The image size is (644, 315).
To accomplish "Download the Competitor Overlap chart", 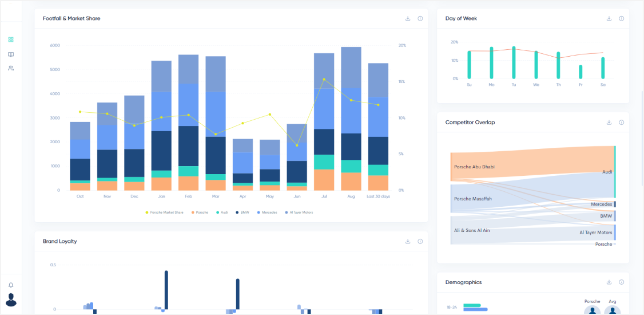I will click(609, 123).
